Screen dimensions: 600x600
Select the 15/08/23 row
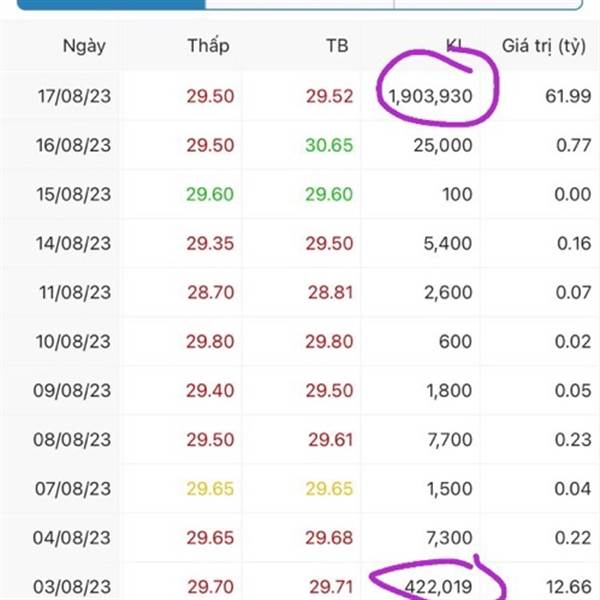tap(300, 194)
